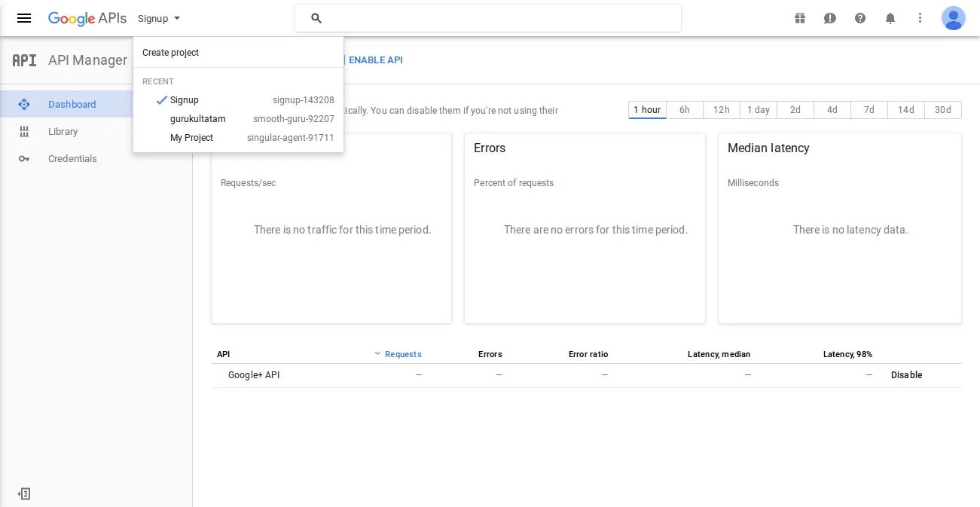This screenshot has height=507, width=980.
Task: Choose gurukultatam project from recent list
Action: pyautogui.click(x=197, y=119)
